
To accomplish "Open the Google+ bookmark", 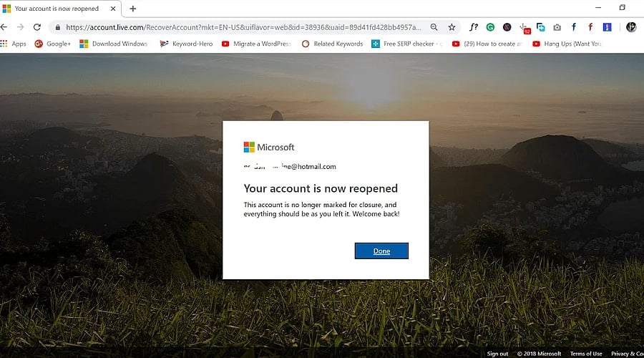I will point(52,44).
